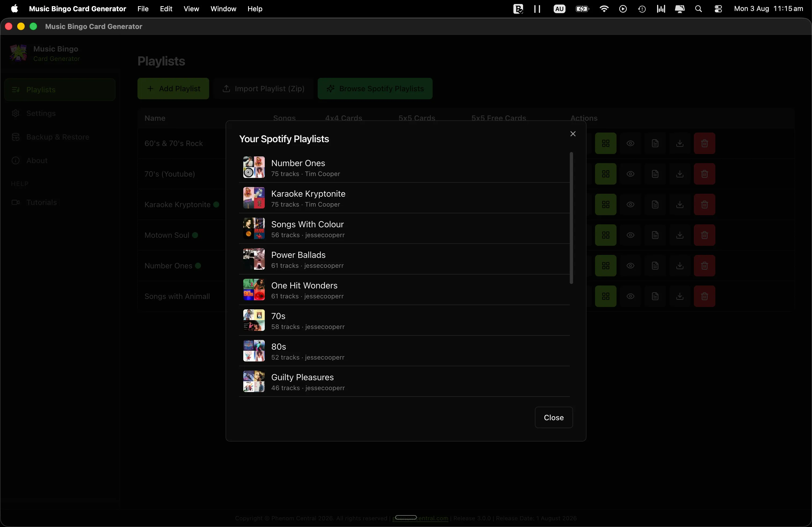Open the About sidebar item
812x527 pixels.
pyautogui.click(x=60, y=160)
